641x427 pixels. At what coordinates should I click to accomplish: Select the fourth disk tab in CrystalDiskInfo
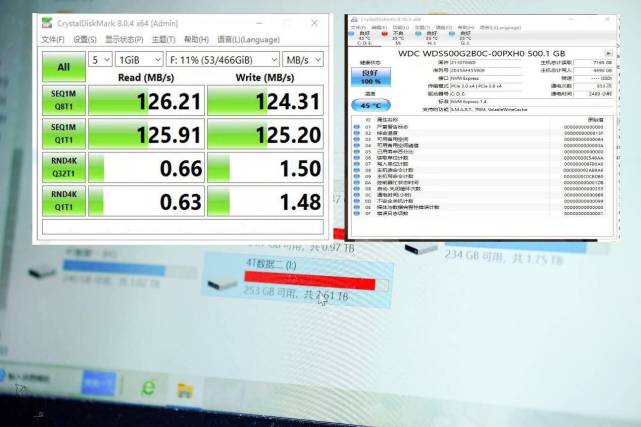pyautogui.click(x=461, y=38)
